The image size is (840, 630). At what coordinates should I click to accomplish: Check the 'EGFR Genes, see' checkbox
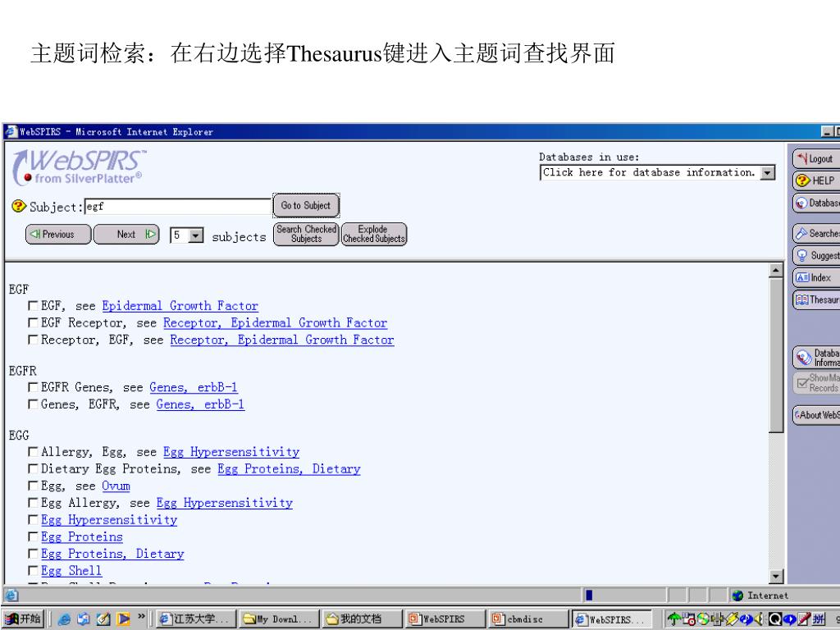pyautogui.click(x=33, y=387)
